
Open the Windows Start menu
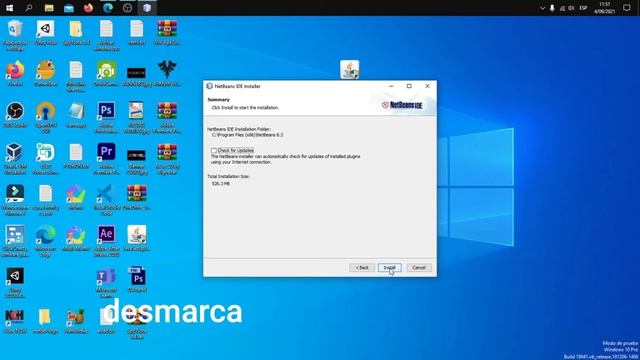[9, 8]
